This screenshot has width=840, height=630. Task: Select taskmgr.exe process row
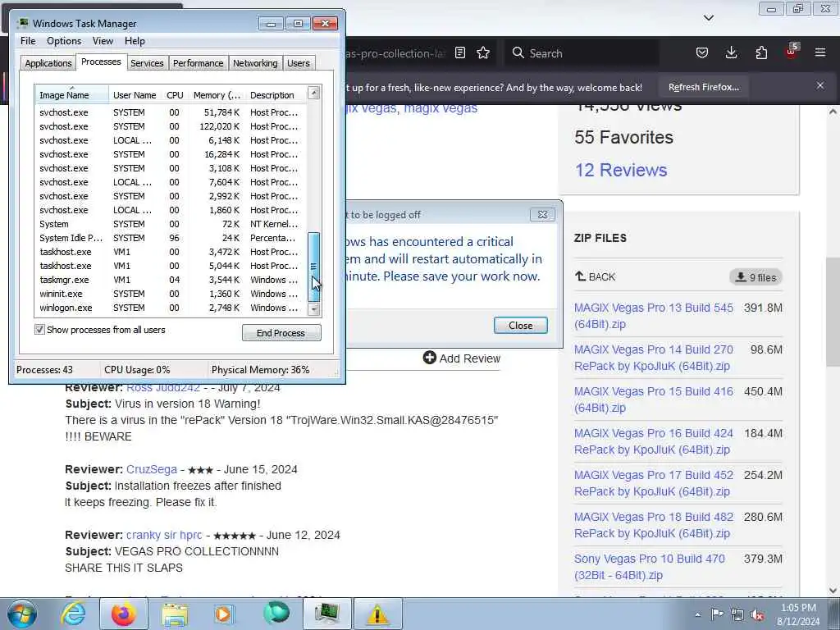click(x=171, y=280)
